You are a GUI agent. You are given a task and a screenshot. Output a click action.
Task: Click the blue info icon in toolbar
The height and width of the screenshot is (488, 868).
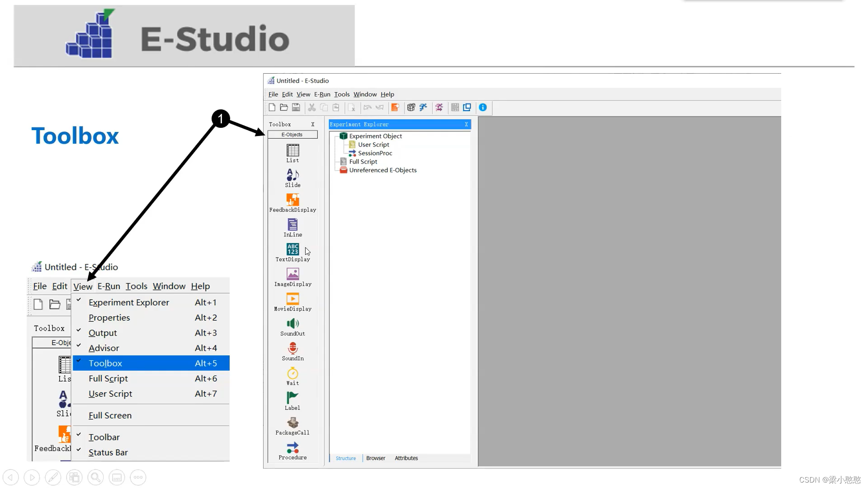(483, 108)
